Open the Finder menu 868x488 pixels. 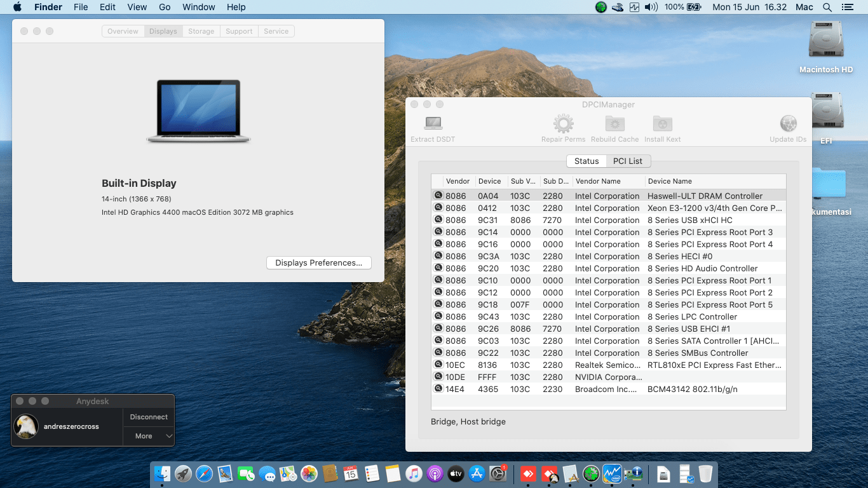48,7
